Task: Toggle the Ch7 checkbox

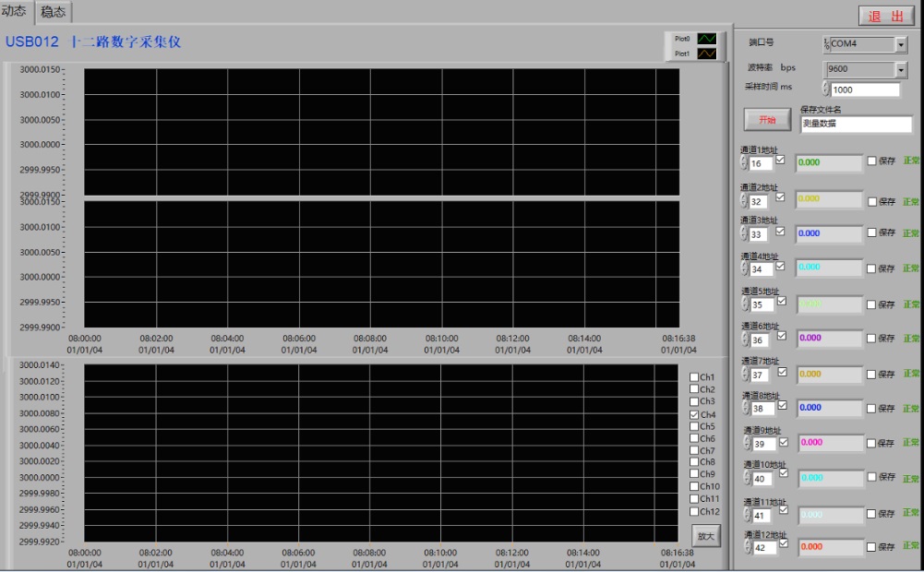Action: tap(694, 450)
